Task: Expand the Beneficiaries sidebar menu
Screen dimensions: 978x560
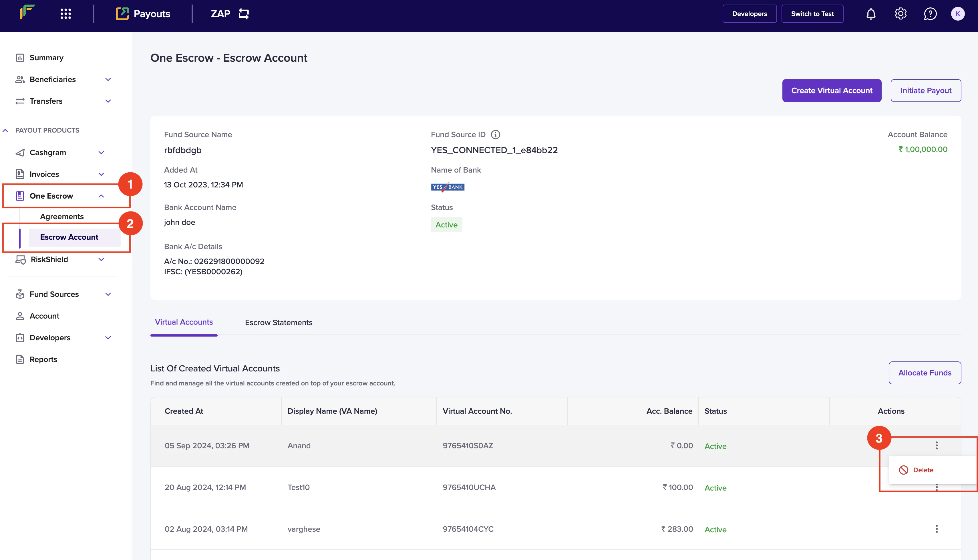Action: coord(108,80)
